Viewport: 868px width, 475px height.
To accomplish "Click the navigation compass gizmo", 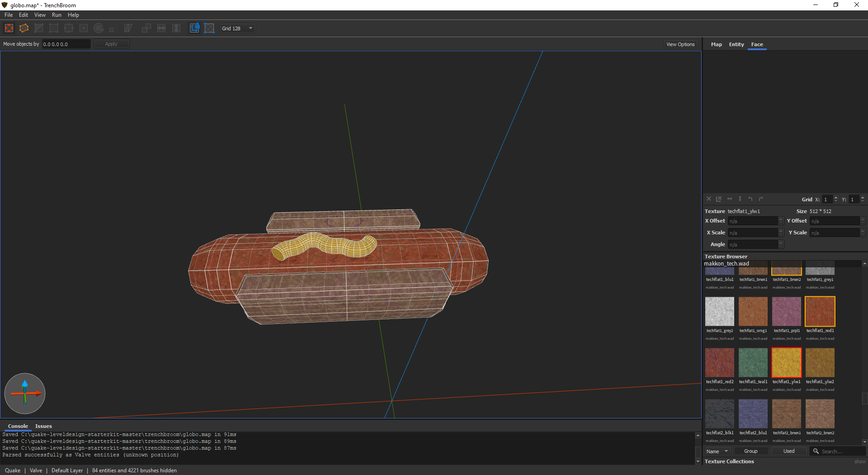I will (x=25, y=394).
